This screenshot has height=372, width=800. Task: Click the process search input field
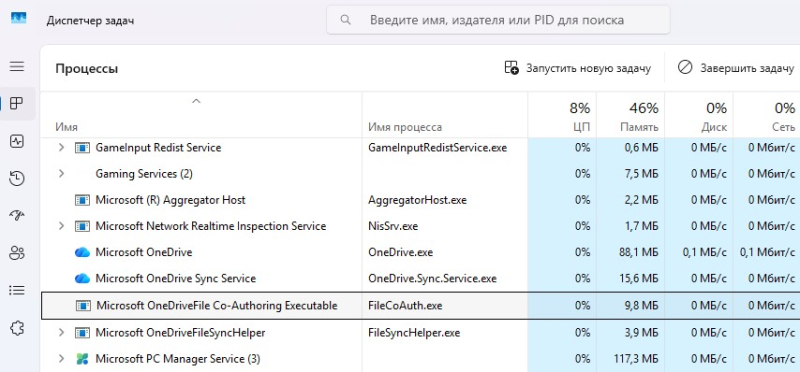coord(498,20)
